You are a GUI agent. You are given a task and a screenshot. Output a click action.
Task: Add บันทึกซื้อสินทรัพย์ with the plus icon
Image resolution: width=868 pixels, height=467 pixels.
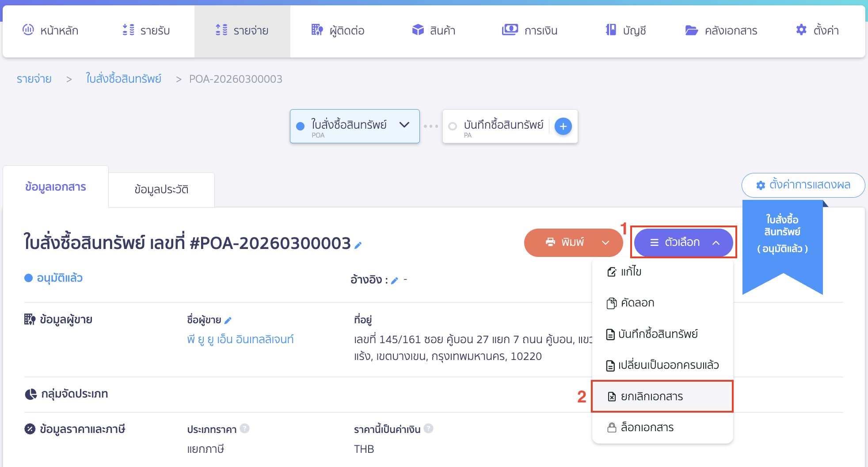coord(563,126)
